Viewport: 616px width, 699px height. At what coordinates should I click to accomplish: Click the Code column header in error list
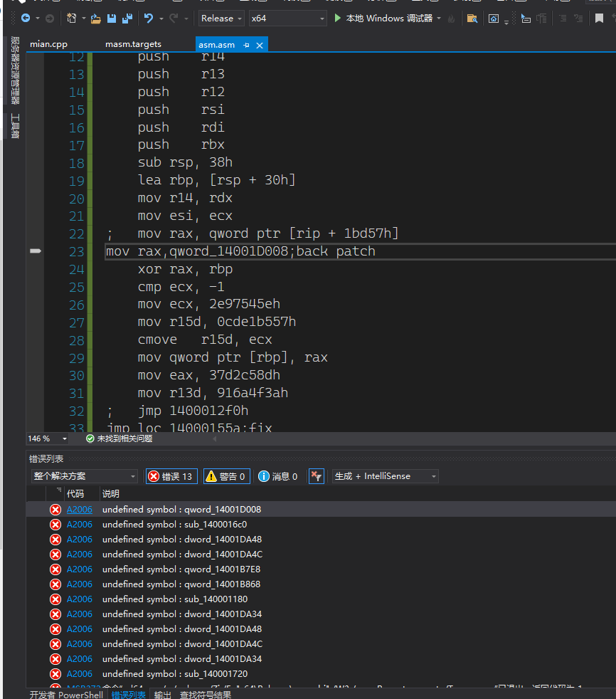(75, 493)
